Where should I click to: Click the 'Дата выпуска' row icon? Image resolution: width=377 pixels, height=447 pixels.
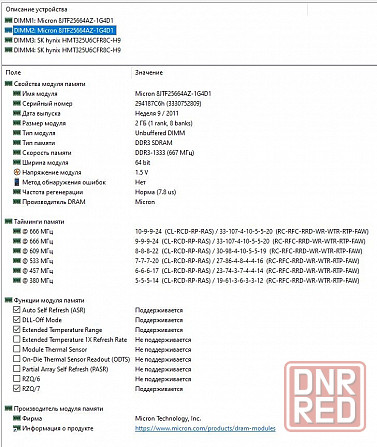(17, 113)
